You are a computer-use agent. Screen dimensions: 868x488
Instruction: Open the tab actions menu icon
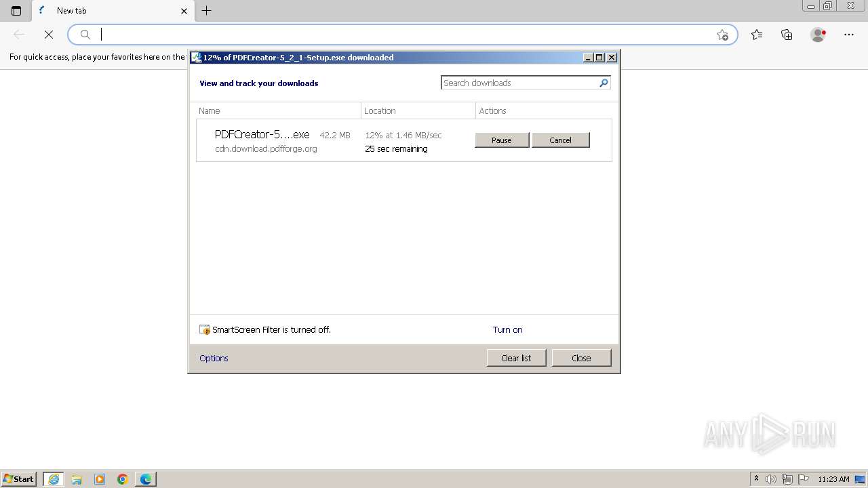[x=16, y=11]
